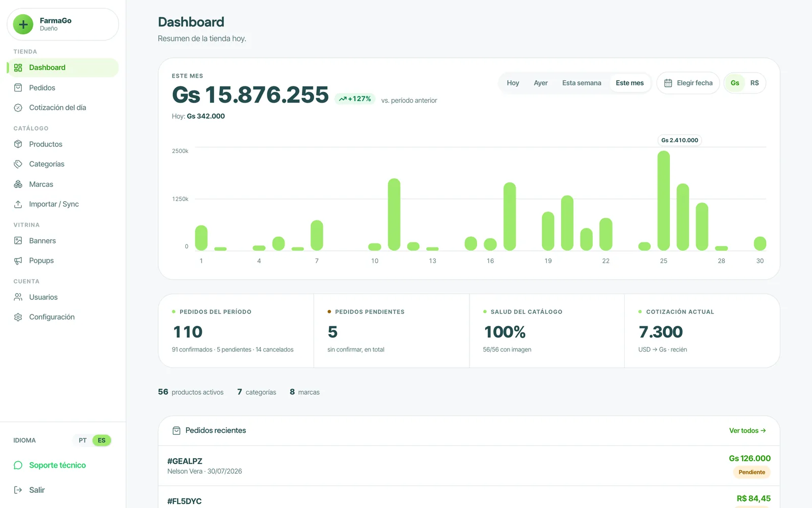Click the Categorías tag icon
The image size is (812, 508).
click(x=18, y=164)
